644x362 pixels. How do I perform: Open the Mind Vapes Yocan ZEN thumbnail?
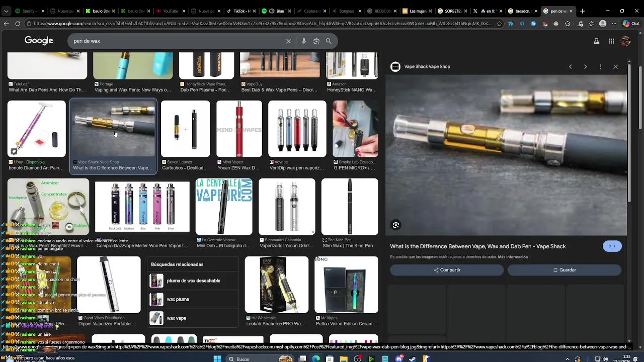click(x=239, y=129)
